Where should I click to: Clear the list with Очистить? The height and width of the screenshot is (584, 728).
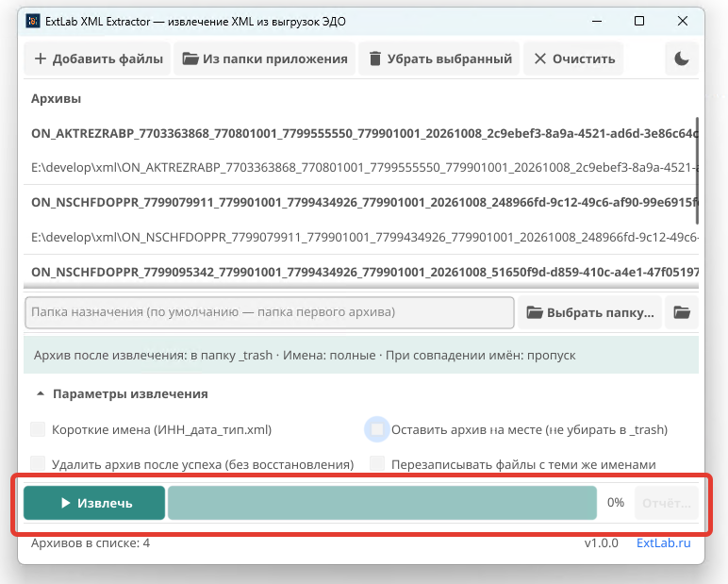[573, 59]
